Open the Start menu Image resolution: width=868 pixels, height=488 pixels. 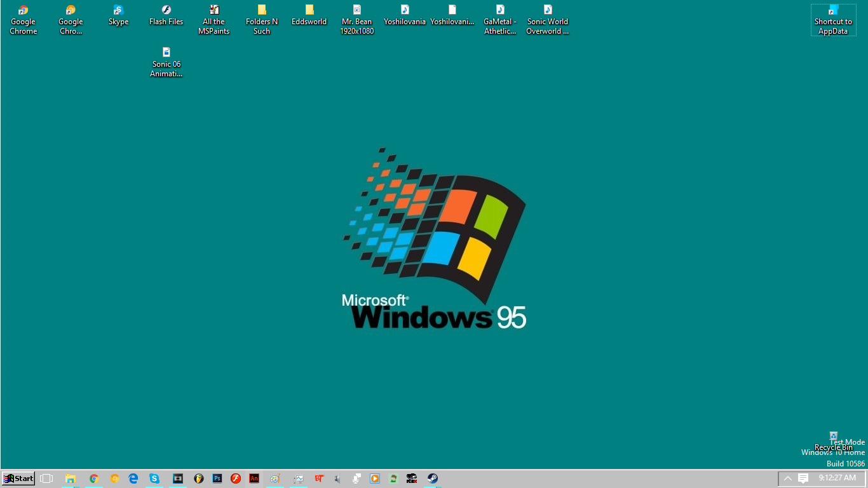click(18, 478)
